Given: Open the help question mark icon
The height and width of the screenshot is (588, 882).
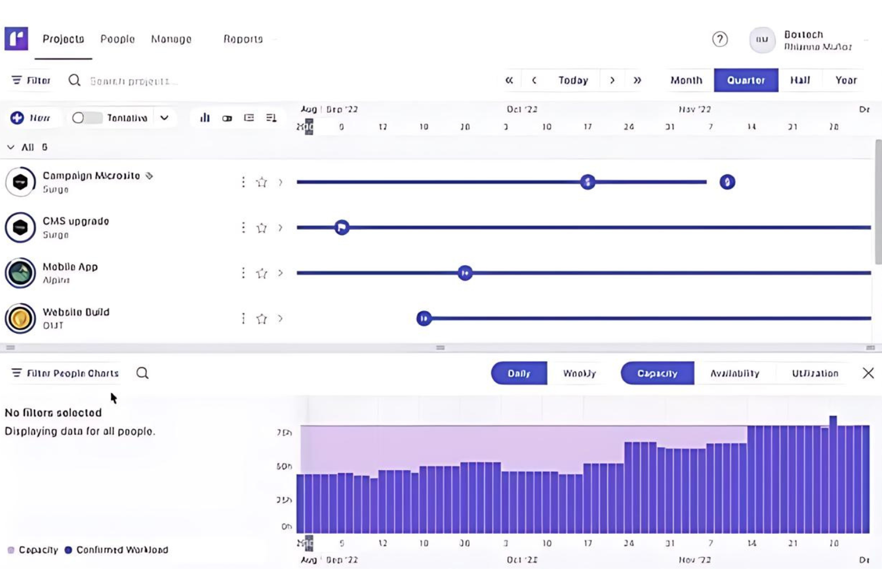Looking at the screenshot, I should [720, 39].
